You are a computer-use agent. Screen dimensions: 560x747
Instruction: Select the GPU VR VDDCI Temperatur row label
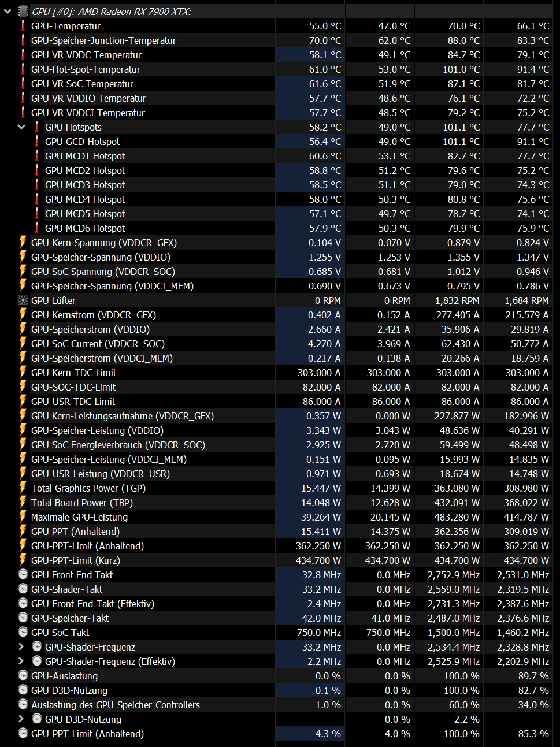pos(88,113)
